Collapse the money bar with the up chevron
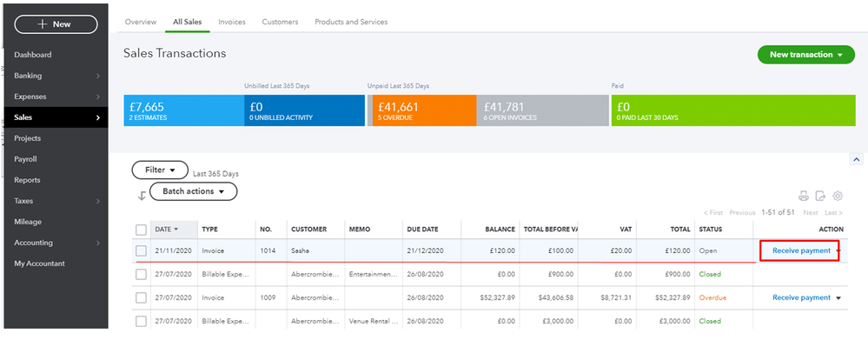This screenshot has width=868, height=340. 856,159
